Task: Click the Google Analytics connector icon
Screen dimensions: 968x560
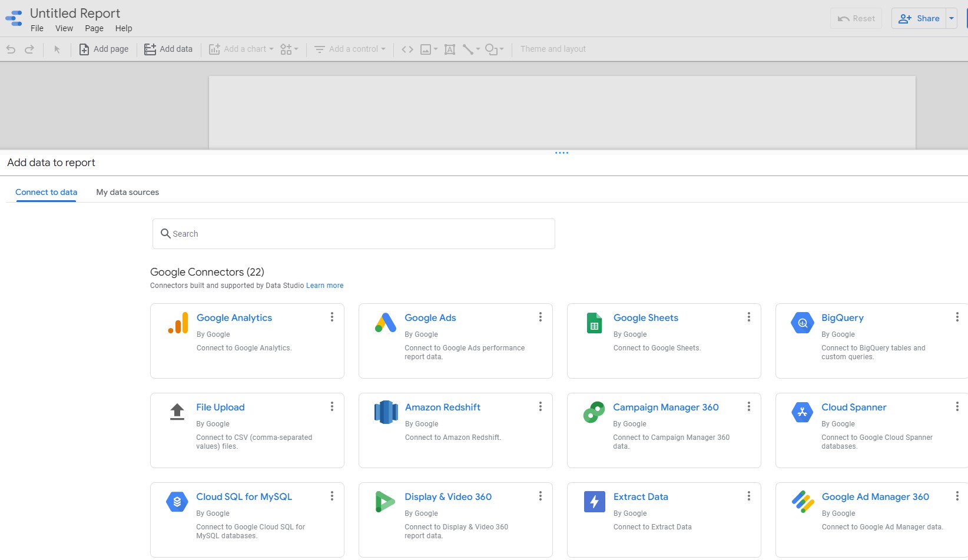Action: (178, 323)
